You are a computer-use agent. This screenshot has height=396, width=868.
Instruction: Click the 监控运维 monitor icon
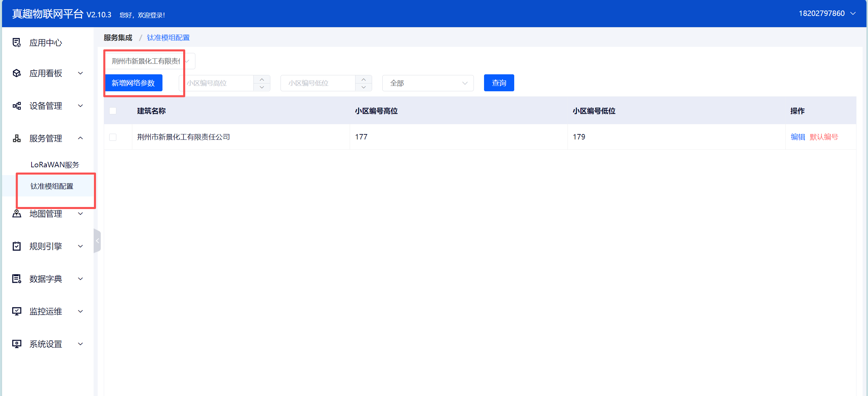[x=17, y=311]
